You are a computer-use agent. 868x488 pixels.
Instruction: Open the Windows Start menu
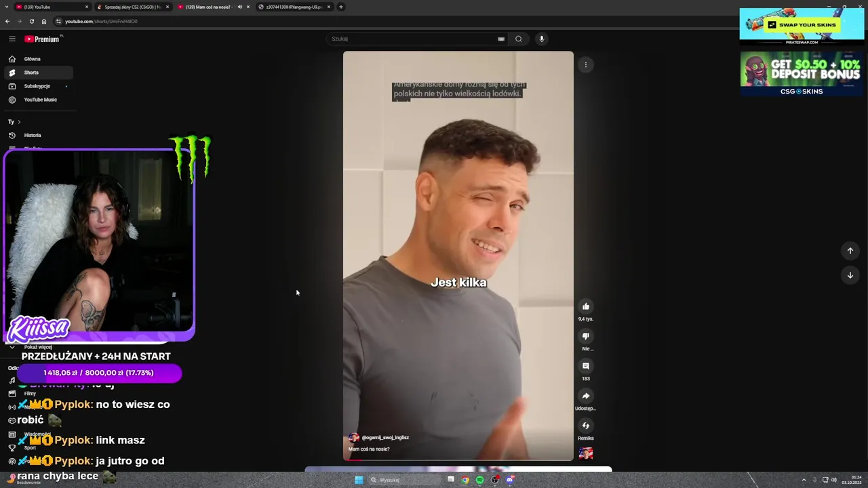(x=359, y=480)
